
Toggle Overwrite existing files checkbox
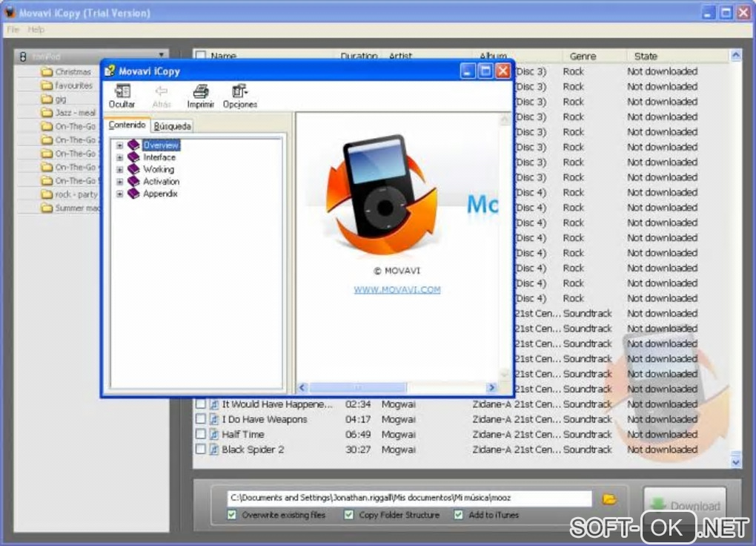tap(232, 515)
